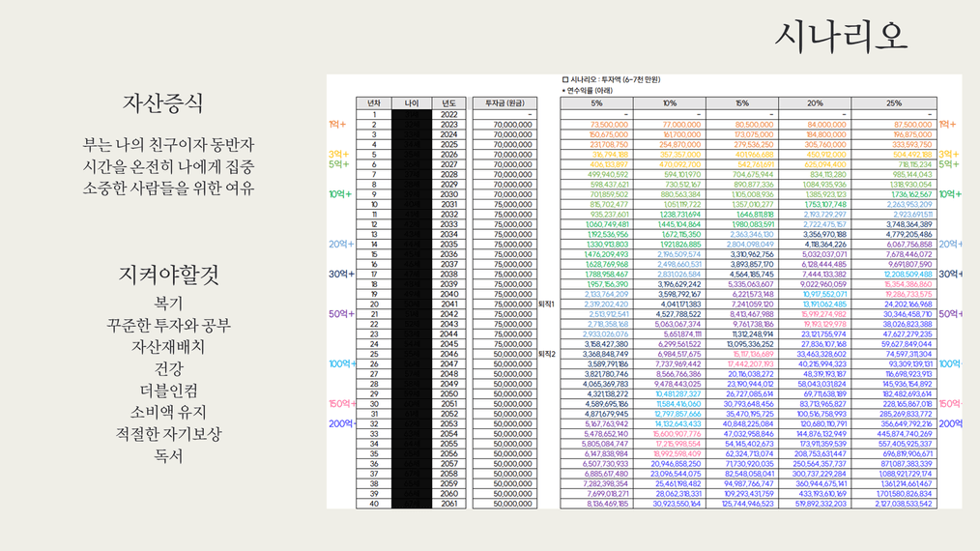This screenshot has width=980, height=551.
Task: Click the year cell 2030
Action: 448,194
